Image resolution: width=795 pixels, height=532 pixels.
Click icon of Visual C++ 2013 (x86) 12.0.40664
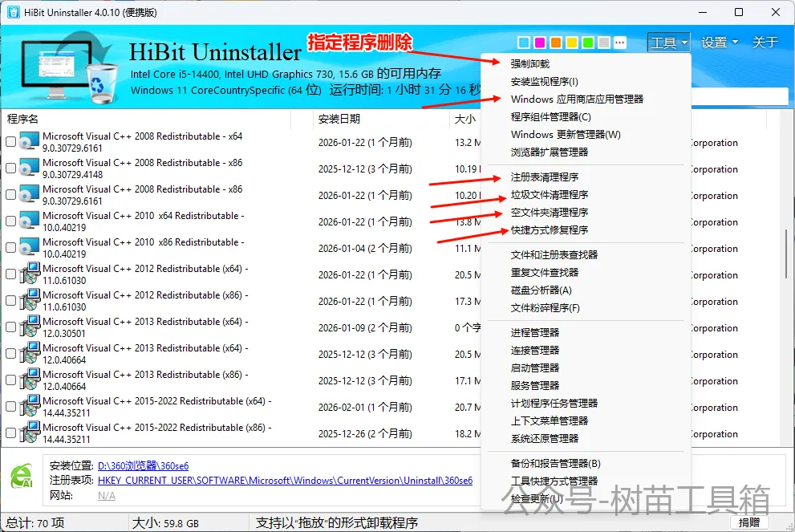pos(29,379)
